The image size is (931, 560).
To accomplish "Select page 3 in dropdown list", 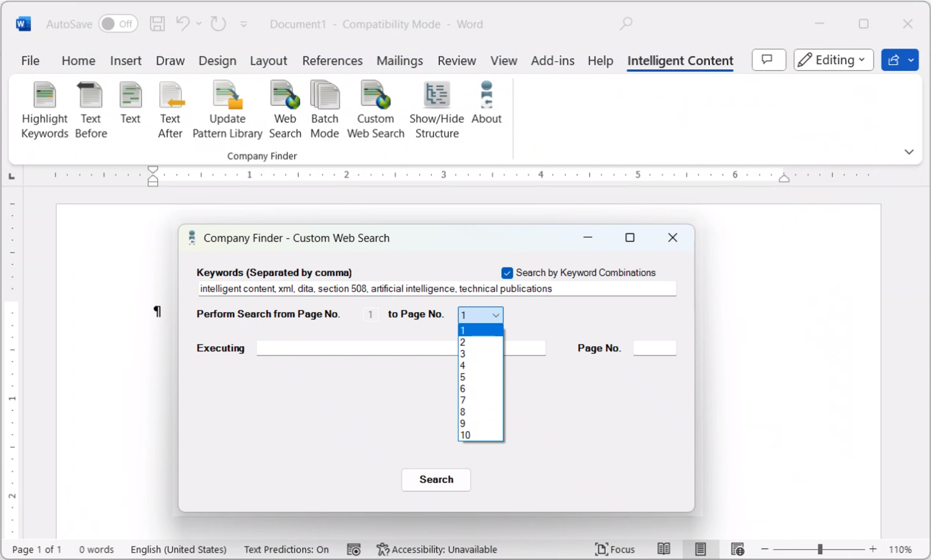I will [480, 354].
